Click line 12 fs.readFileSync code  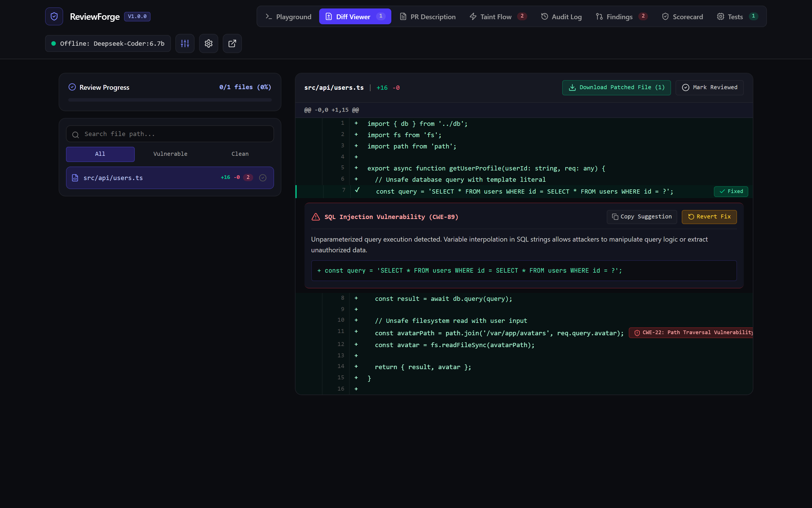pos(454,345)
